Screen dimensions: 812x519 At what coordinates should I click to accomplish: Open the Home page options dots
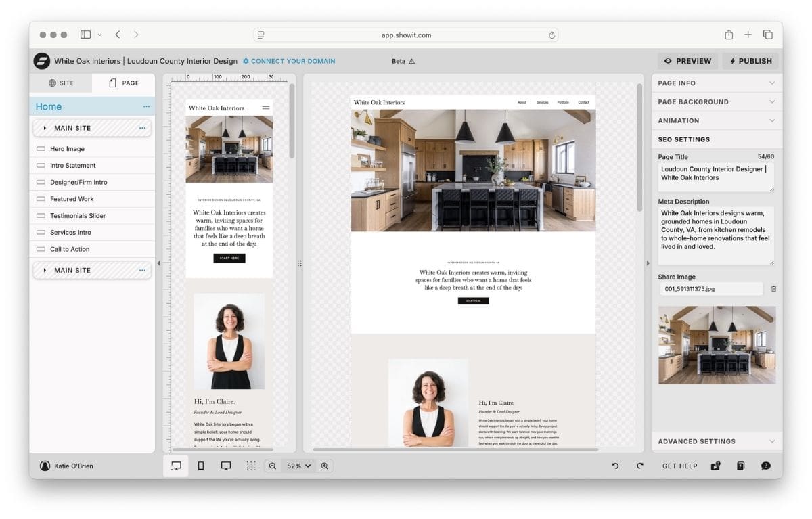pos(146,107)
